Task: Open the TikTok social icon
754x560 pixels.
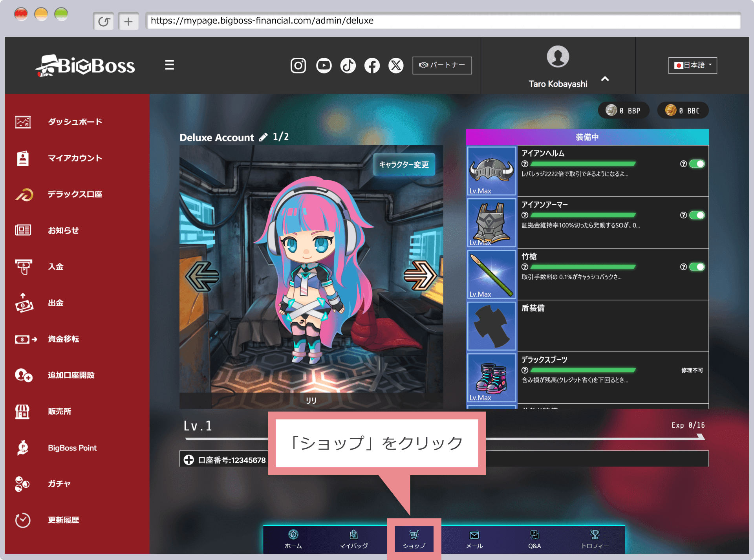Action: 348,65
